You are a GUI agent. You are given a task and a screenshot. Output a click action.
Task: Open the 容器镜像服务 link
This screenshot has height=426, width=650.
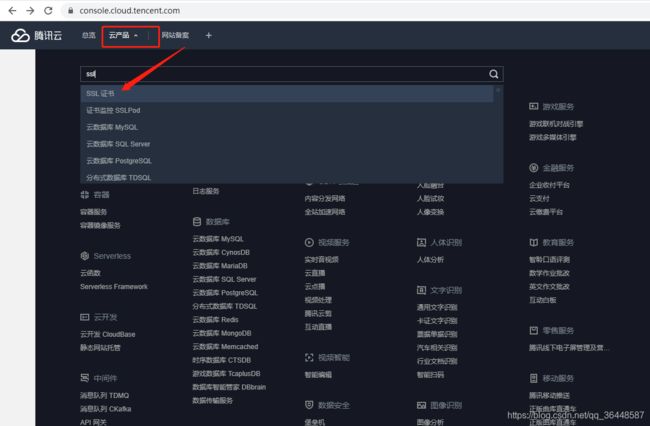point(100,225)
